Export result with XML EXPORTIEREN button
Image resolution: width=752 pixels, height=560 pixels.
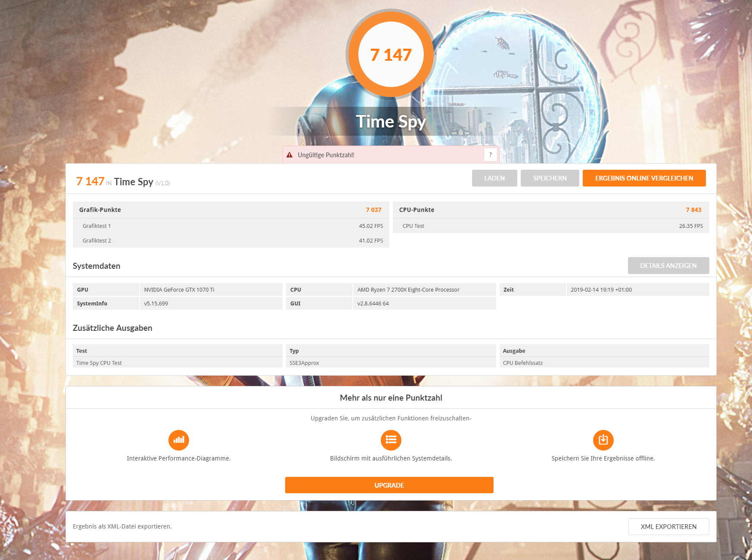point(668,526)
